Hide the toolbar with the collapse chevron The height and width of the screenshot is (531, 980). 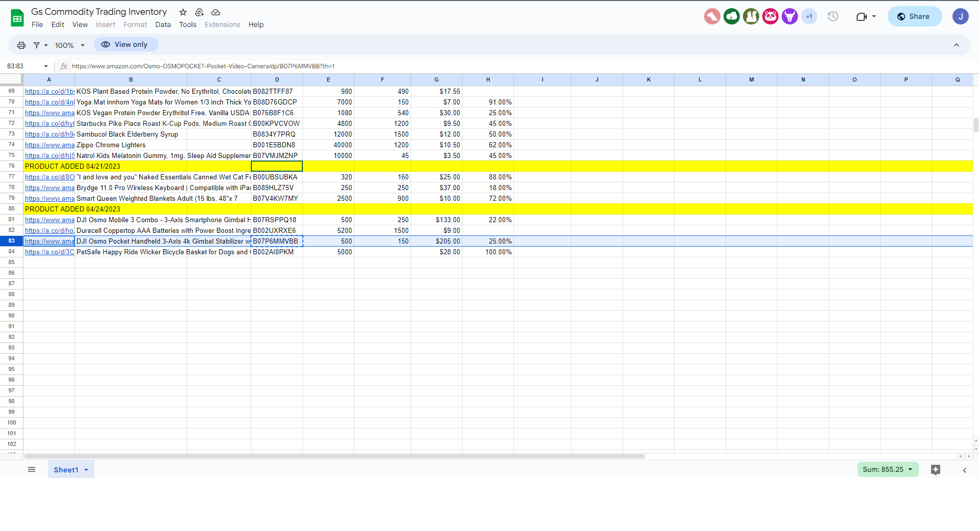(x=957, y=45)
